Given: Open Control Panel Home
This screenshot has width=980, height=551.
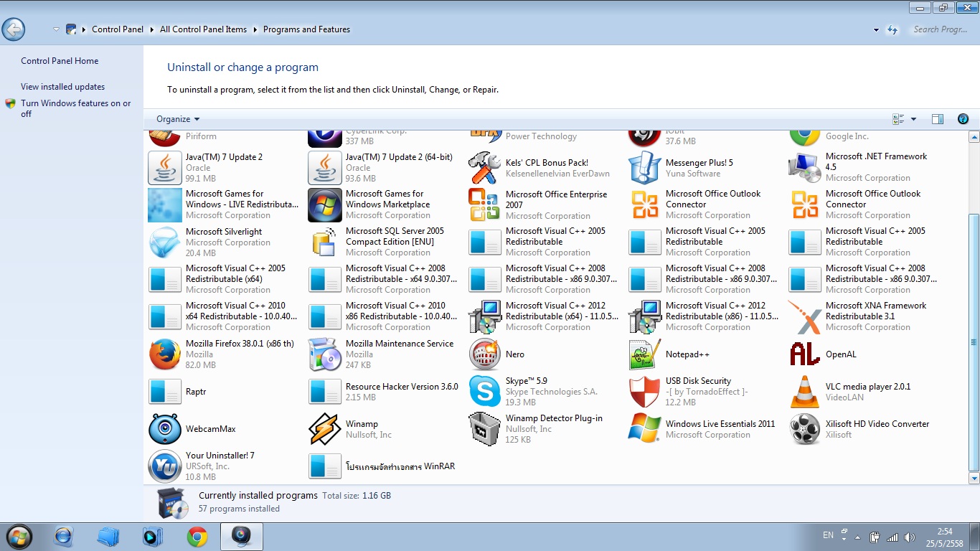Looking at the screenshot, I should pyautogui.click(x=60, y=61).
